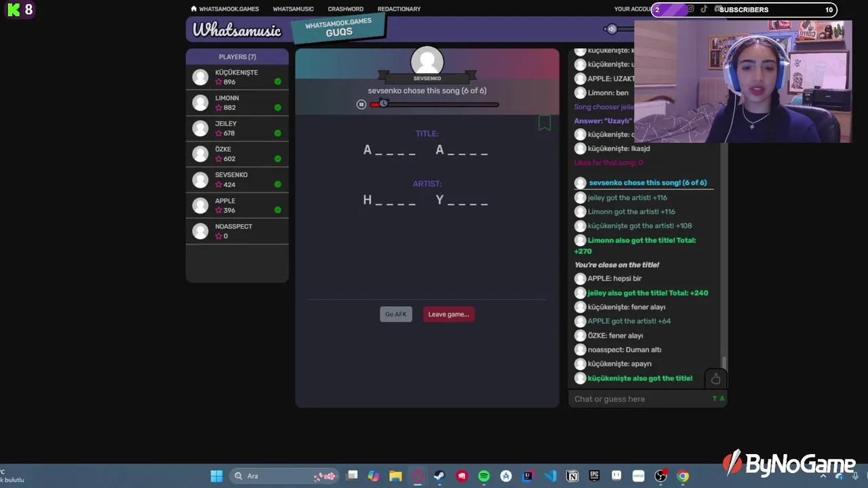Select player NOASSPECT in the players list
The width and height of the screenshot is (868, 488).
point(237,232)
